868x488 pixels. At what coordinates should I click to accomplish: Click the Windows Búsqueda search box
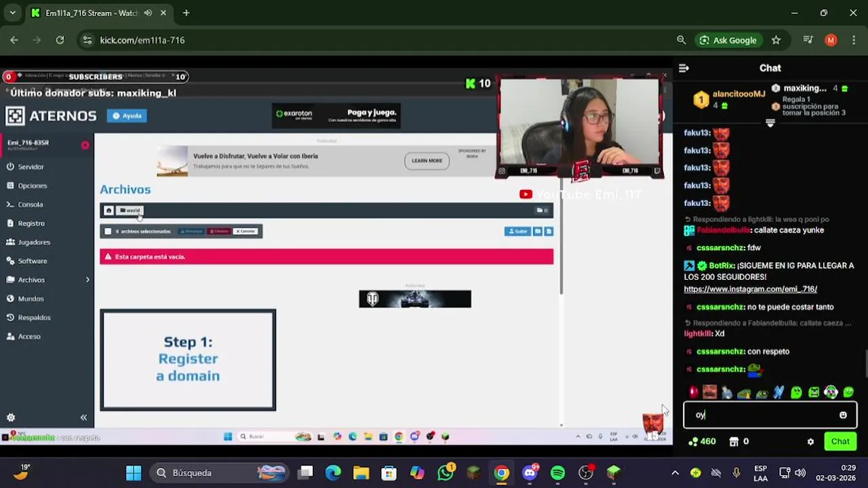tap(220, 473)
